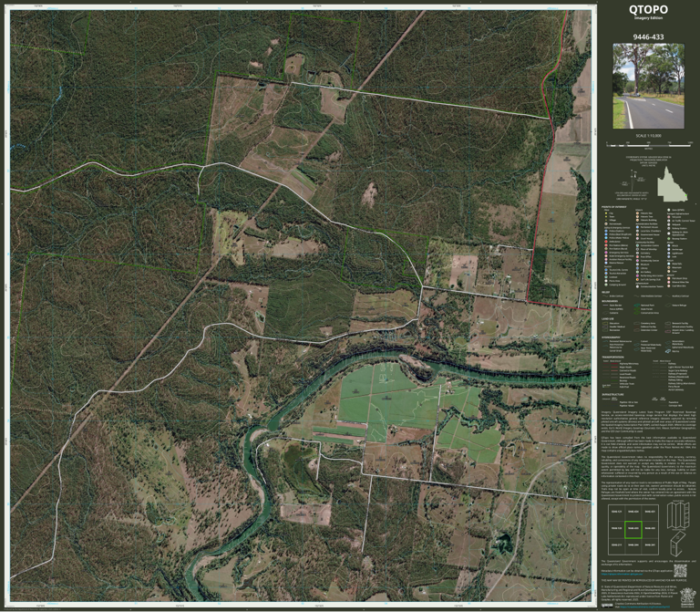The width and height of the screenshot is (700, 612).
Task: Click the Creative Commons licence badge
Action: click(607, 606)
